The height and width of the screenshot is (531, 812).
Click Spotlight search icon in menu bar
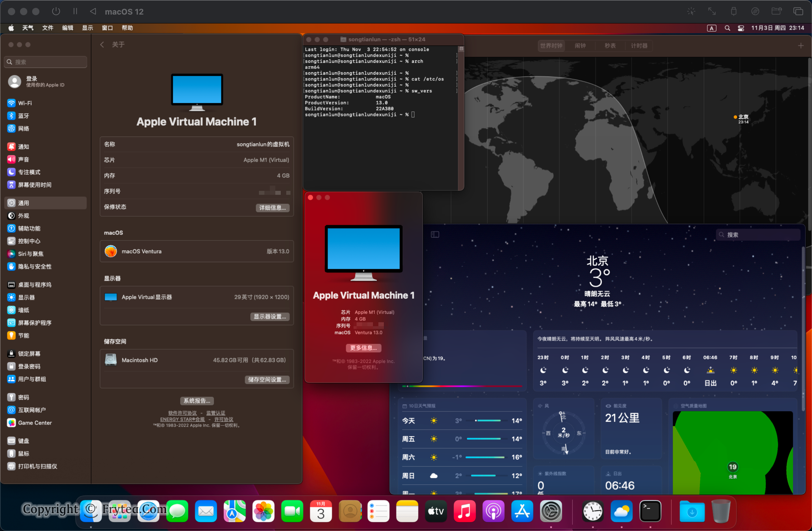click(727, 28)
